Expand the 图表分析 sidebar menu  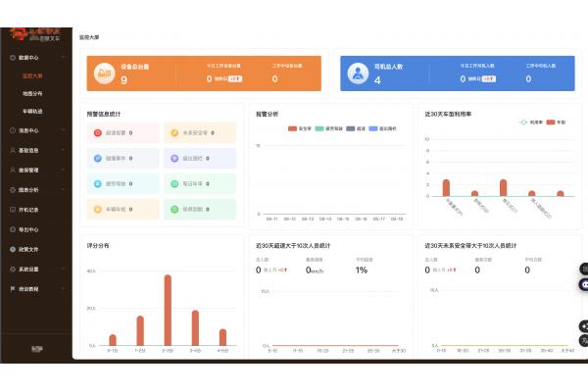(64, 189)
